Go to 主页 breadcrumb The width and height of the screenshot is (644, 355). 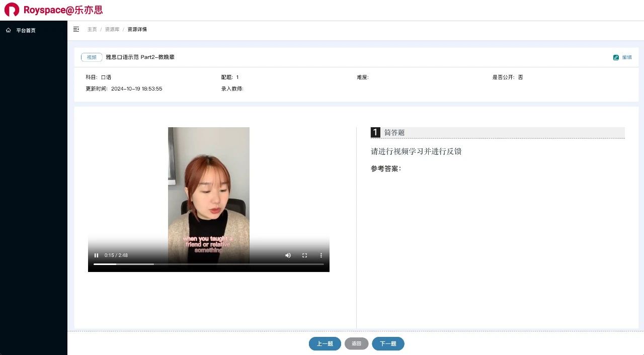[92, 29]
